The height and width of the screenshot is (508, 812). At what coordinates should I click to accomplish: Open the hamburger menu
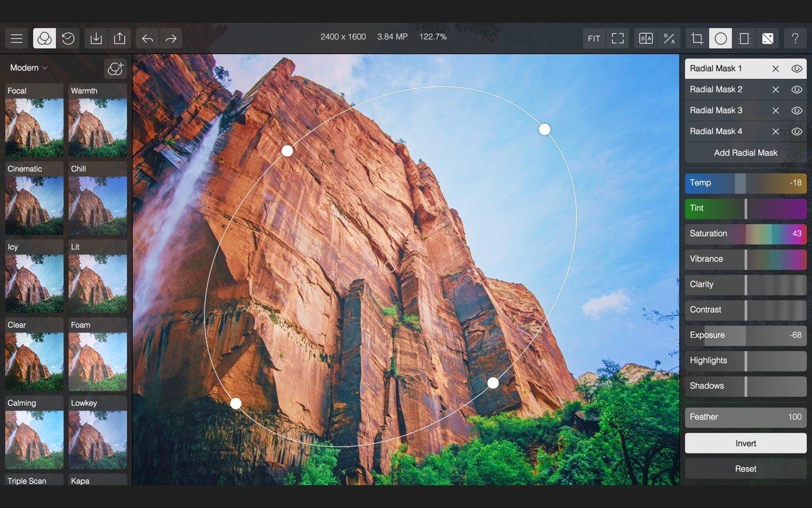16,38
